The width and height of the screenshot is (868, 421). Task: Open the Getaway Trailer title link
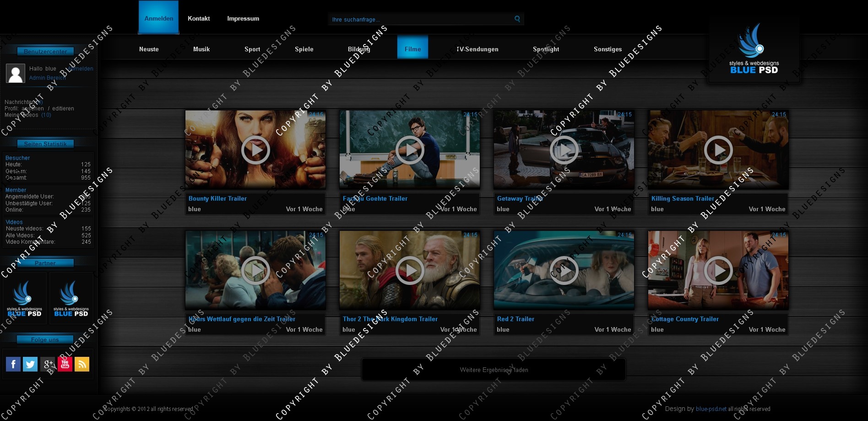520,198
